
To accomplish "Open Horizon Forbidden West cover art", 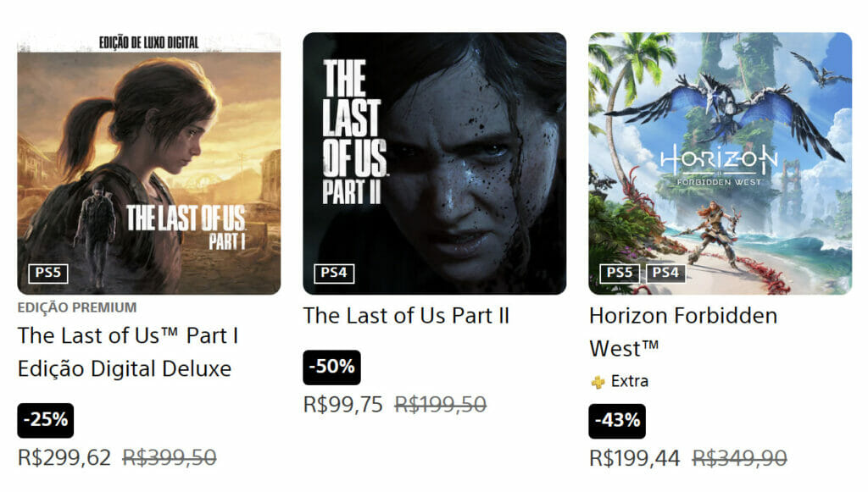I will pos(720,163).
